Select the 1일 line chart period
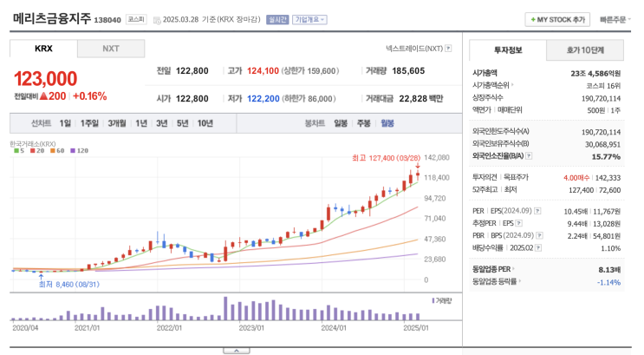The height and width of the screenshot is (355, 644). click(65, 123)
